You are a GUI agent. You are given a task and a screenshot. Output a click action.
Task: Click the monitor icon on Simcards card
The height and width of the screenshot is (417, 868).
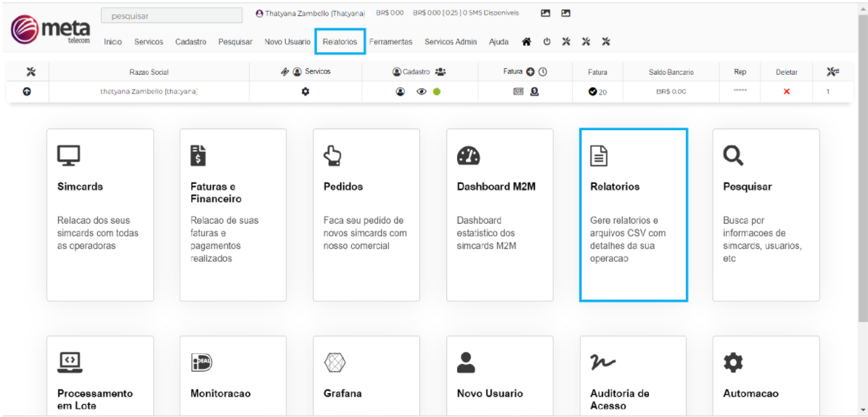tap(69, 156)
